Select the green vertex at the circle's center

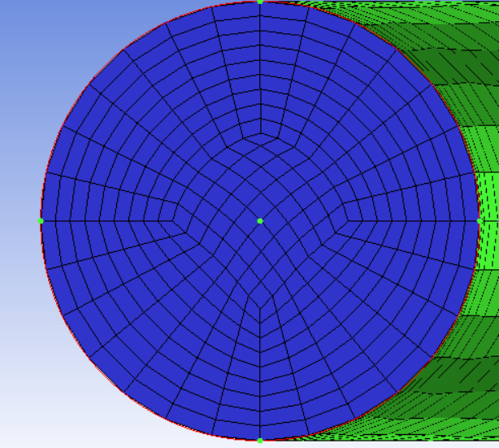click(x=260, y=221)
